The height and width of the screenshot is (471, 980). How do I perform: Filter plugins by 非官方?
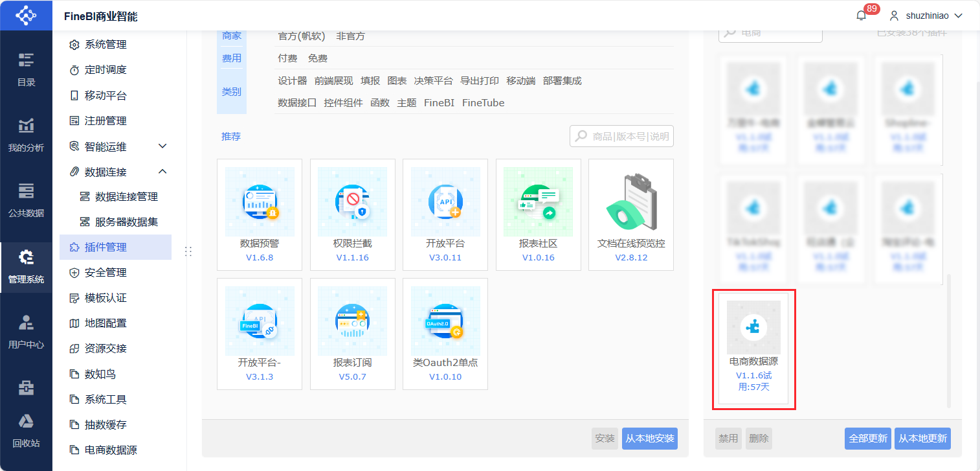coord(351,36)
